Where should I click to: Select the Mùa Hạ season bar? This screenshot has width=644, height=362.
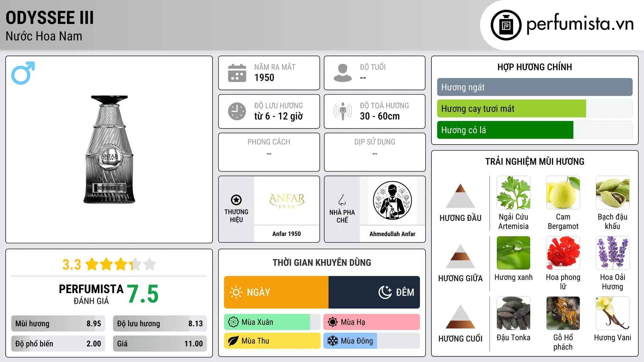(372, 322)
